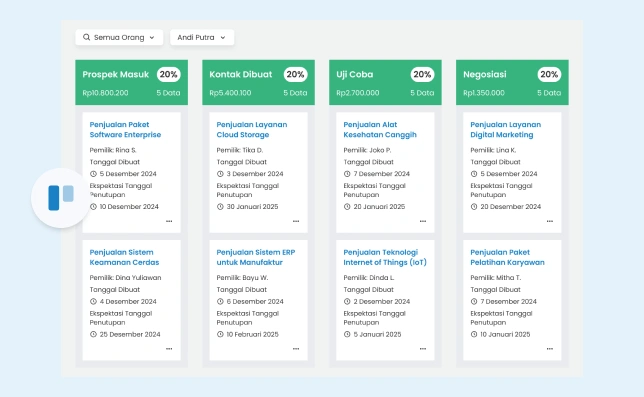Click clock icon beside 30 Januari 2025
Viewport: 644px width, 397px height.
click(x=220, y=207)
